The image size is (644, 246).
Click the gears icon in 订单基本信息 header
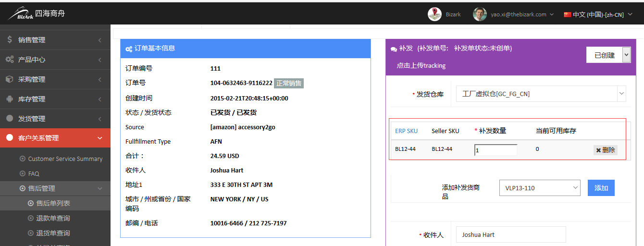point(129,49)
